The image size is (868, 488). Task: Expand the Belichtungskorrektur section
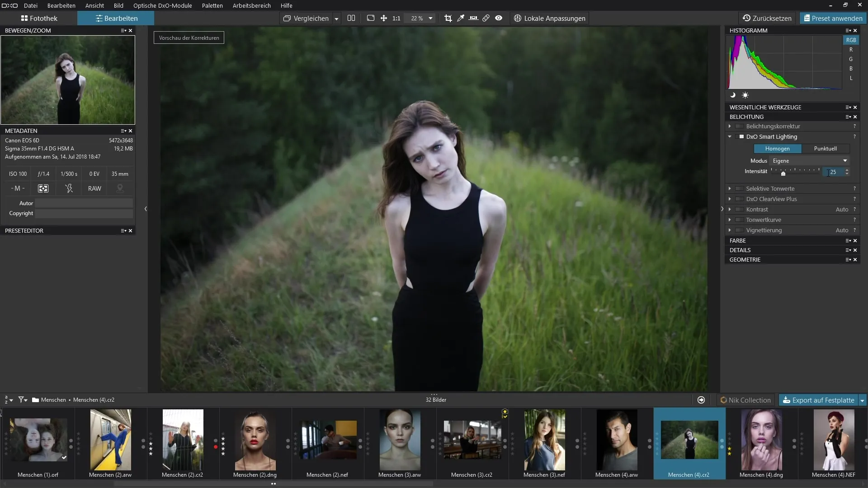730,127
